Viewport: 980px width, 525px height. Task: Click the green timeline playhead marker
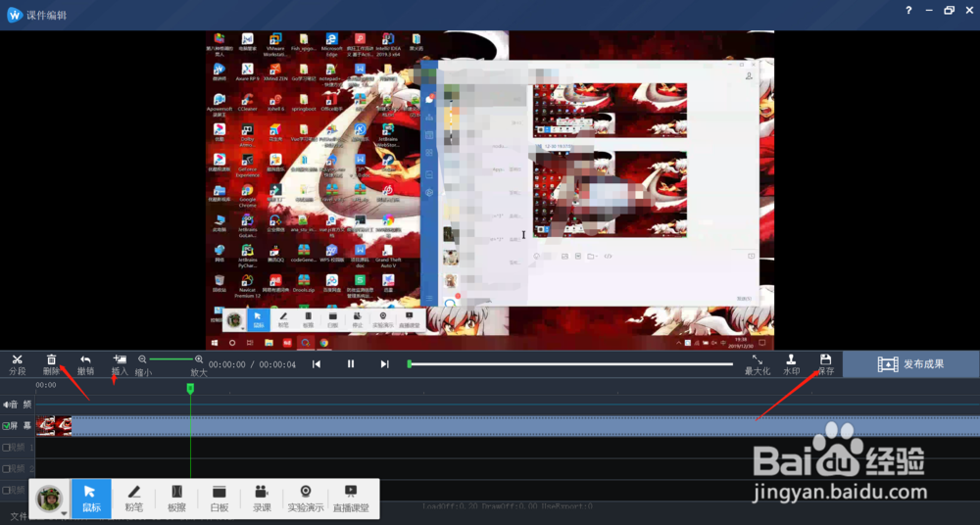point(191,389)
